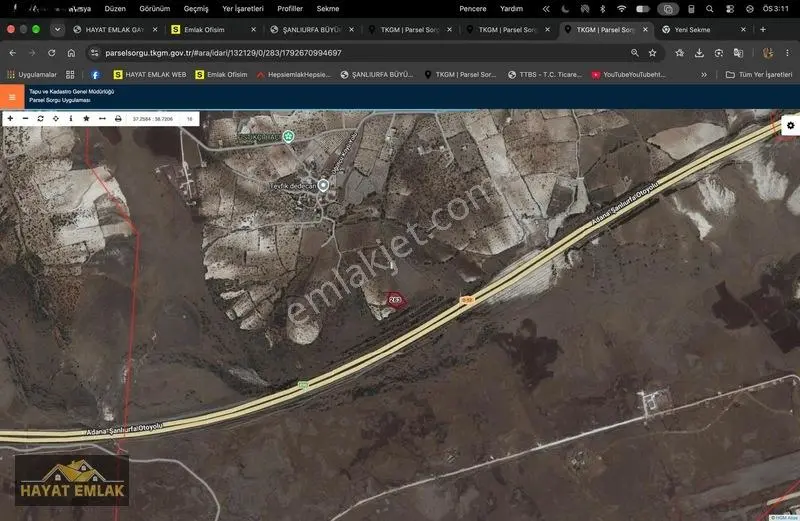800x521 pixels.
Task: Open the Chrome three-dot menu
Action: (x=787, y=53)
